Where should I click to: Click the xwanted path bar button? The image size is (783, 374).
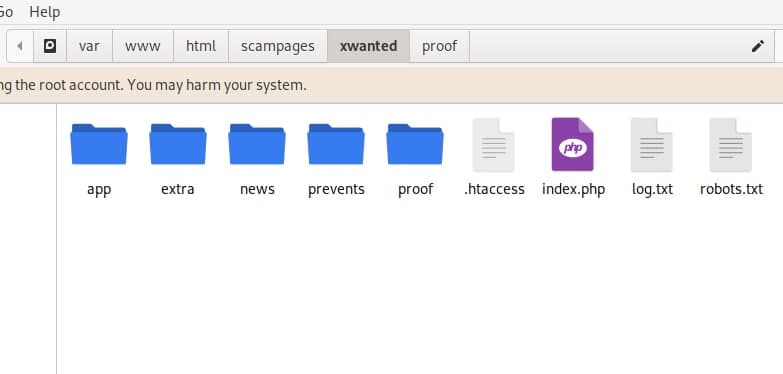(369, 46)
